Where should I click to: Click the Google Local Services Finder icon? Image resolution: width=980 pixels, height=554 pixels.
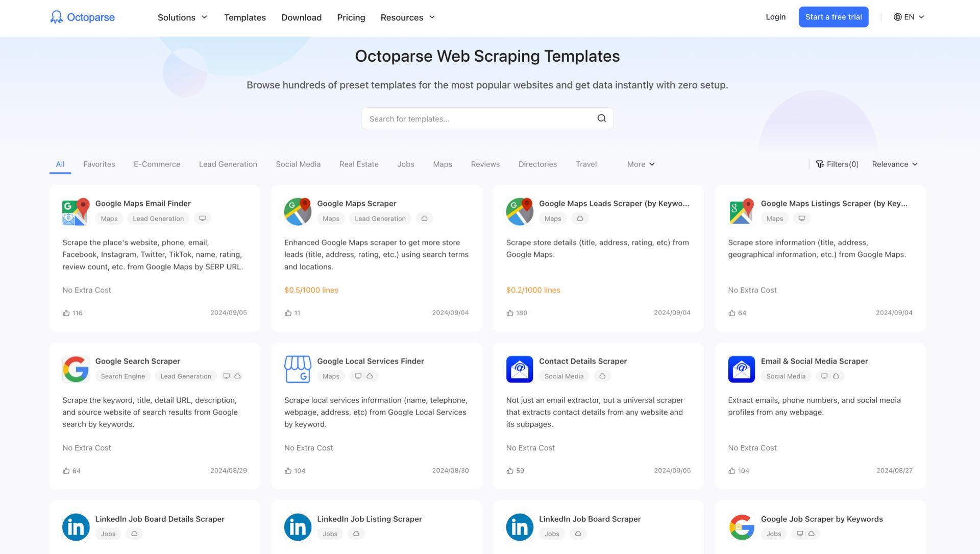click(298, 369)
